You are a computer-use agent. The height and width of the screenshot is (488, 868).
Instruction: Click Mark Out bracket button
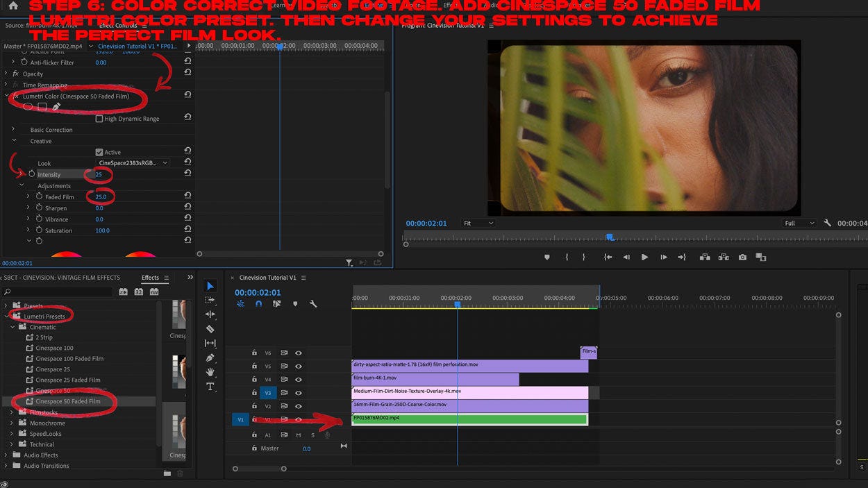pyautogui.click(x=583, y=257)
